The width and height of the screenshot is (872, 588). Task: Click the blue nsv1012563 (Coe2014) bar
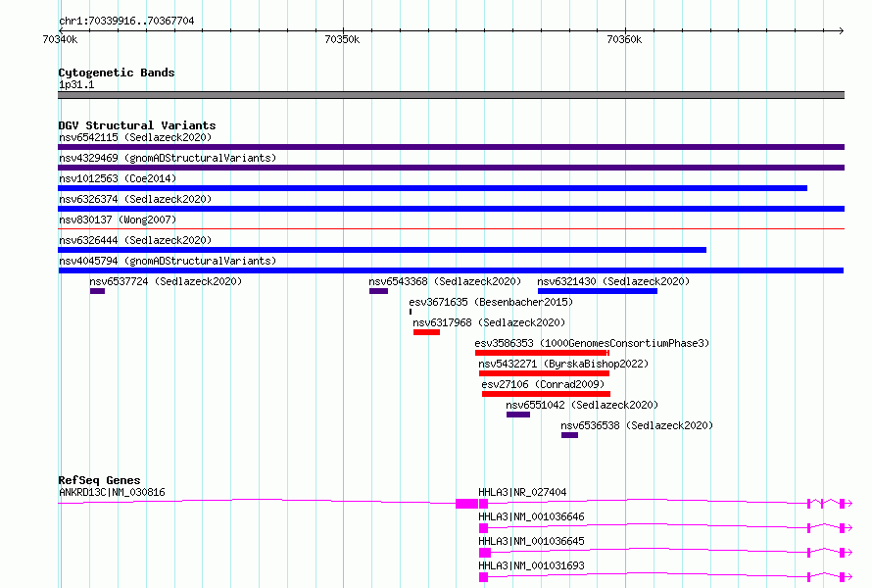[432, 188]
